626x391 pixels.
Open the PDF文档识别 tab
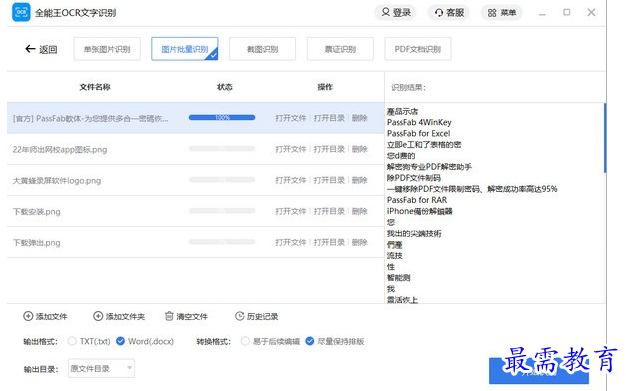tap(418, 49)
